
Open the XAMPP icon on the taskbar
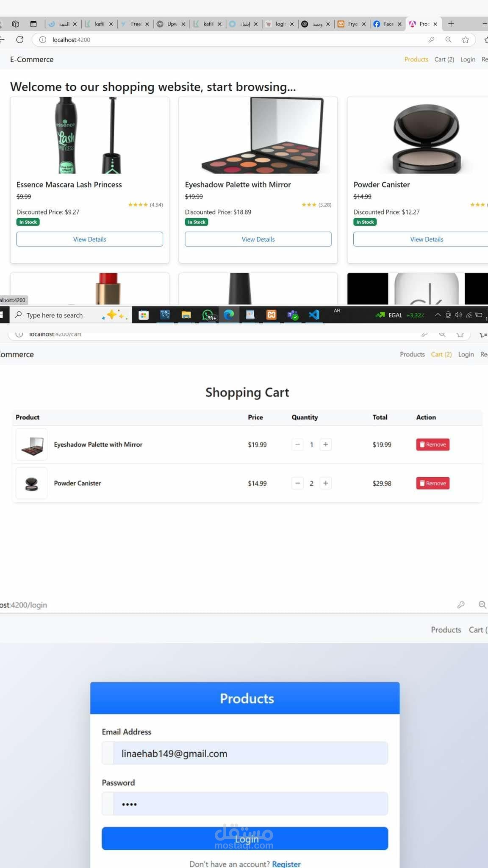271,315
